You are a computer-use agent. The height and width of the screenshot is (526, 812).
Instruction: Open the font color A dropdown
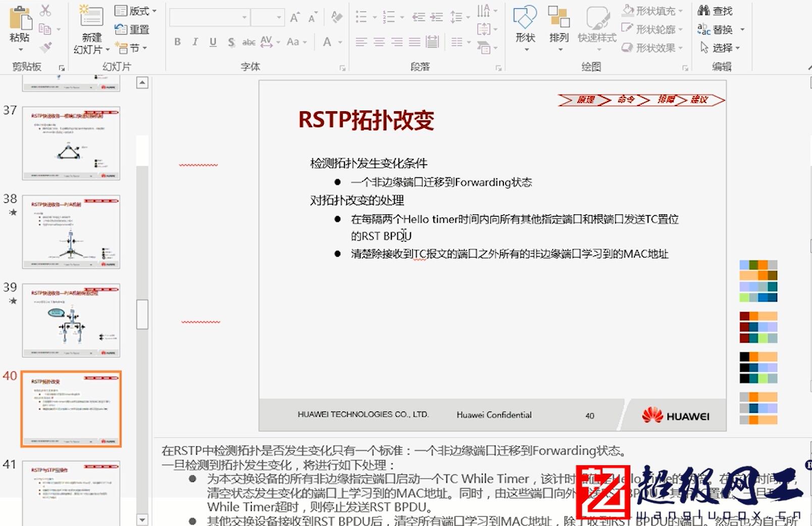(332, 42)
